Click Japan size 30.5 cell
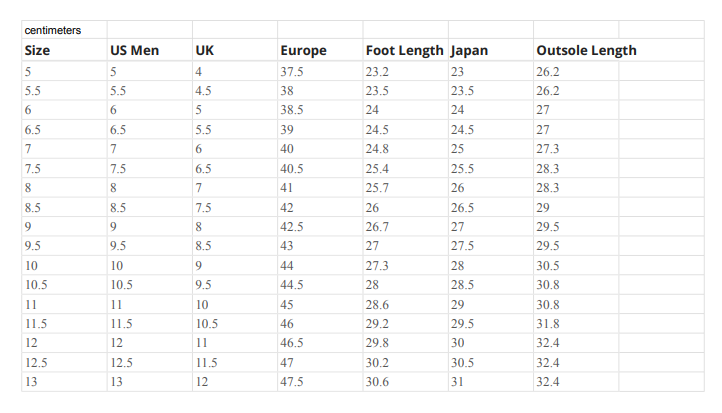This screenshot has width=722, height=413. [x=491, y=362]
